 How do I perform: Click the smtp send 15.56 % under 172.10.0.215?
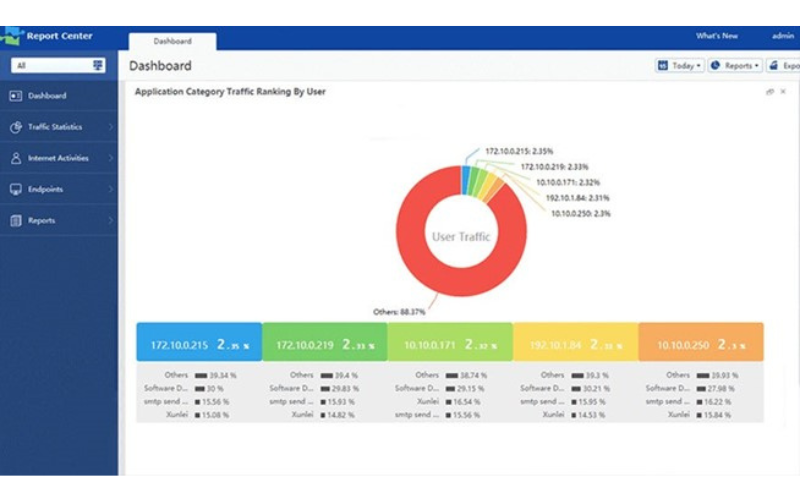click(x=186, y=402)
